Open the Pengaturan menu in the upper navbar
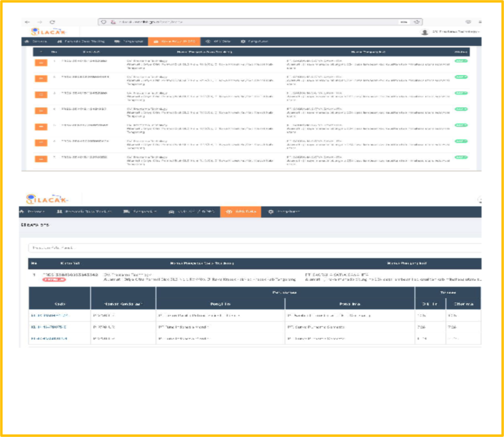 click(x=255, y=41)
